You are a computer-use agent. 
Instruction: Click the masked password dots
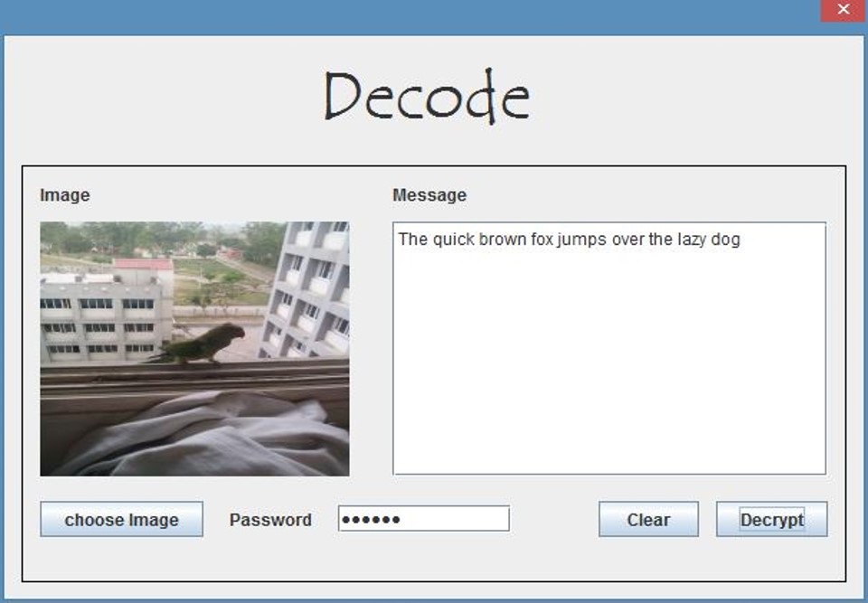coord(371,520)
